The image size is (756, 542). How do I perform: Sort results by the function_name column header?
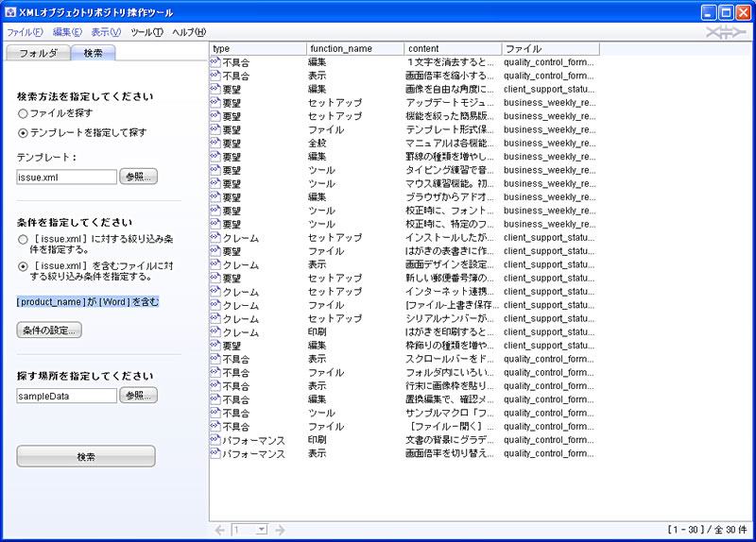355,48
